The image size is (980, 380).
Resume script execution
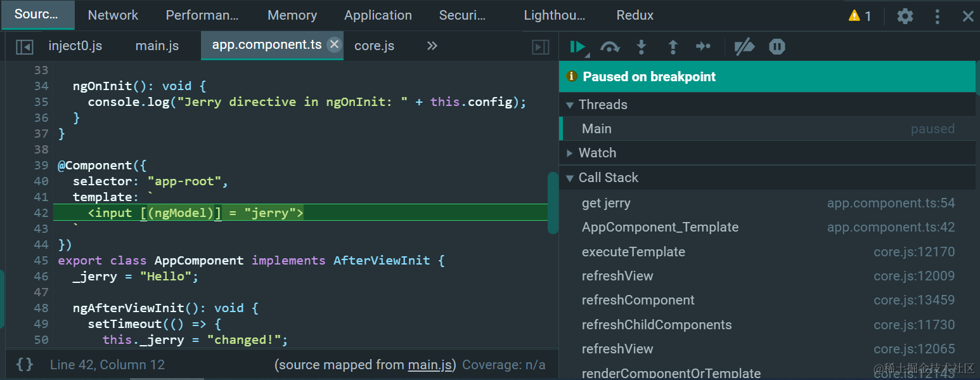pos(577,46)
